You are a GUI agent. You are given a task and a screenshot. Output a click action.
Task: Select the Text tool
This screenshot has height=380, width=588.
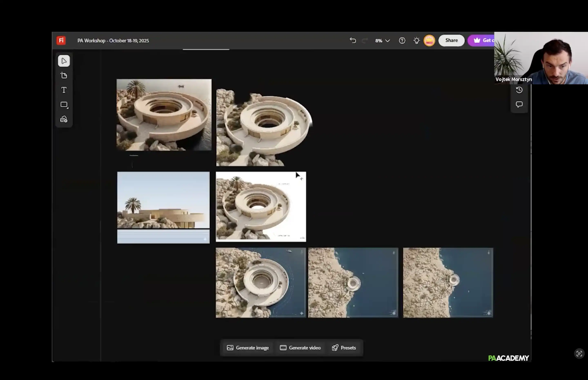coord(64,90)
